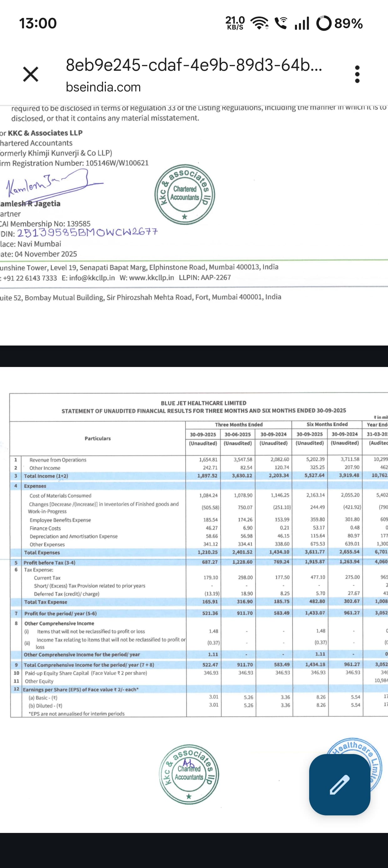Tap the cellular signal bars icon
Image resolution: width=388 pixels, height=868 pixels.
(x=302, y=23)
